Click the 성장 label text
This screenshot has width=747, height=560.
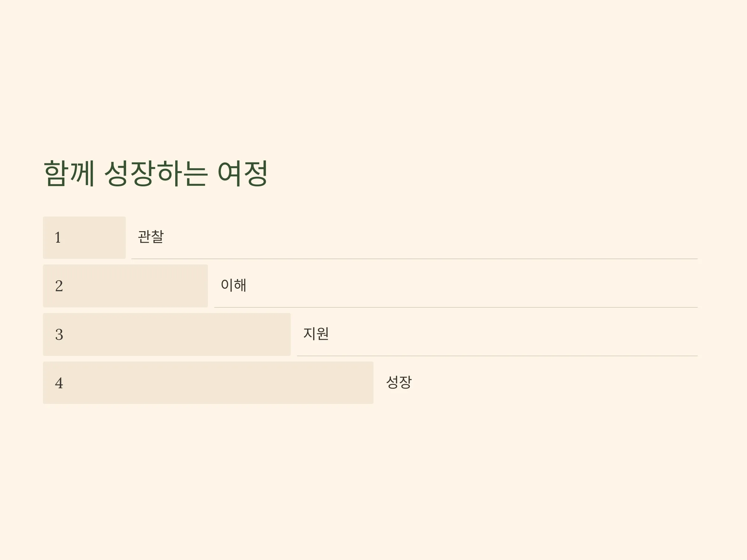(399, 382)
